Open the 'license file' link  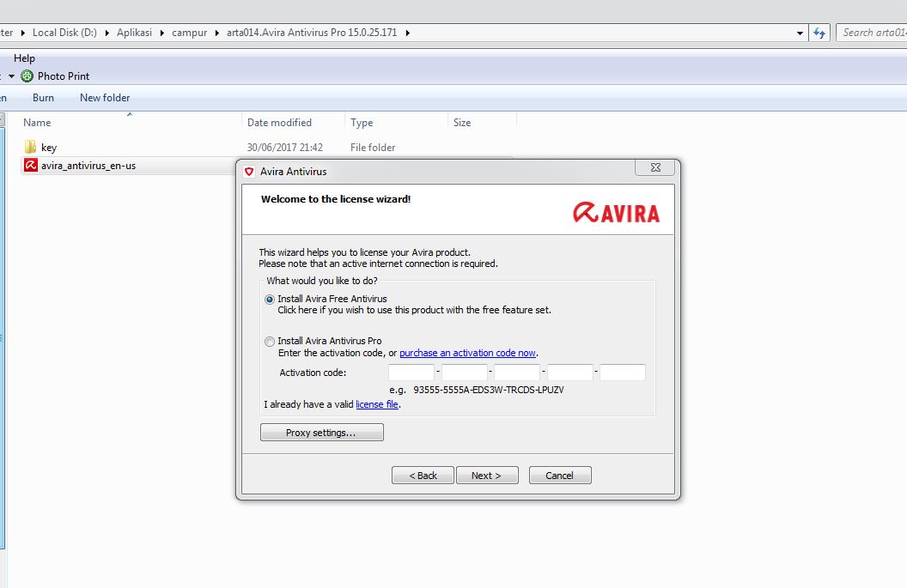coord(377,404)
